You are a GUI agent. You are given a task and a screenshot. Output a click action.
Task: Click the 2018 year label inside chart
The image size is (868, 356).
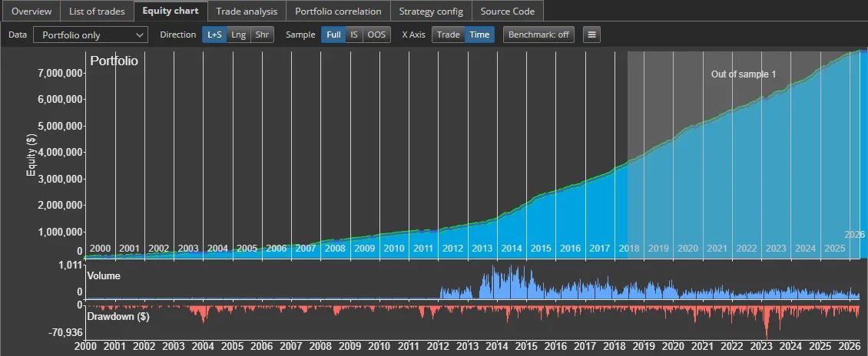[629, 249]
